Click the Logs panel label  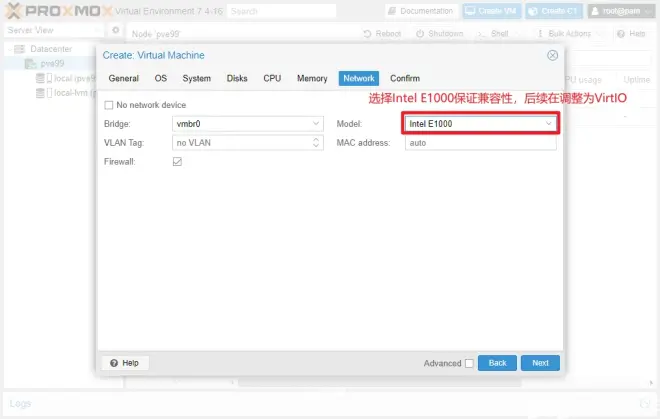click(20, 403)
